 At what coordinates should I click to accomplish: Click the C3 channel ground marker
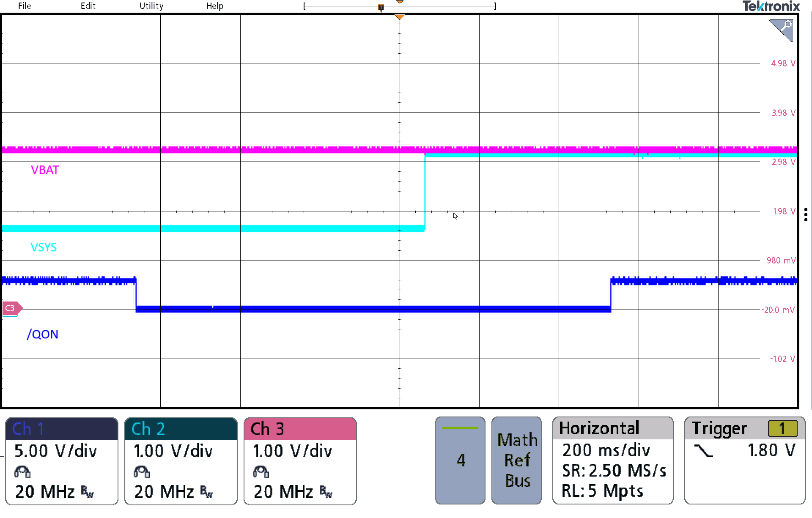point(11,308)
